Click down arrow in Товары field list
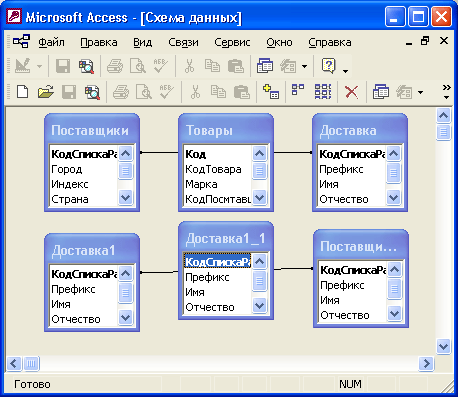This screenshot has height=397, width=458. 260,198
